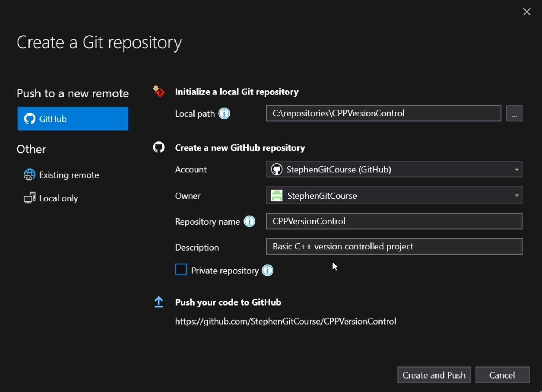The height and width of the screenshot is (392, 542).
Task: Click the 'Initialize a local Git repository' heading
Action: point(237,92)
